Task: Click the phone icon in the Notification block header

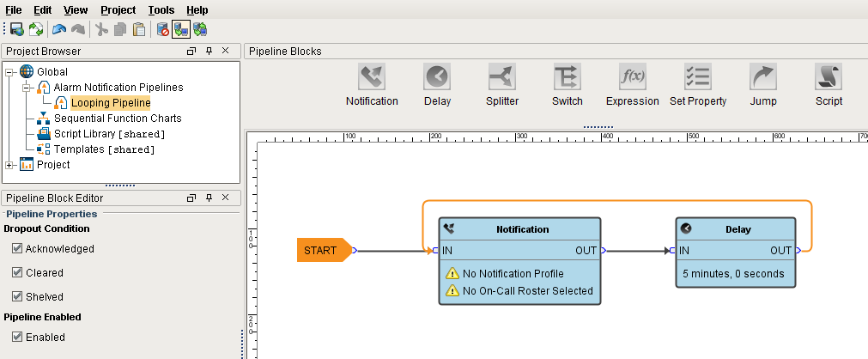Action: [449, 228]
